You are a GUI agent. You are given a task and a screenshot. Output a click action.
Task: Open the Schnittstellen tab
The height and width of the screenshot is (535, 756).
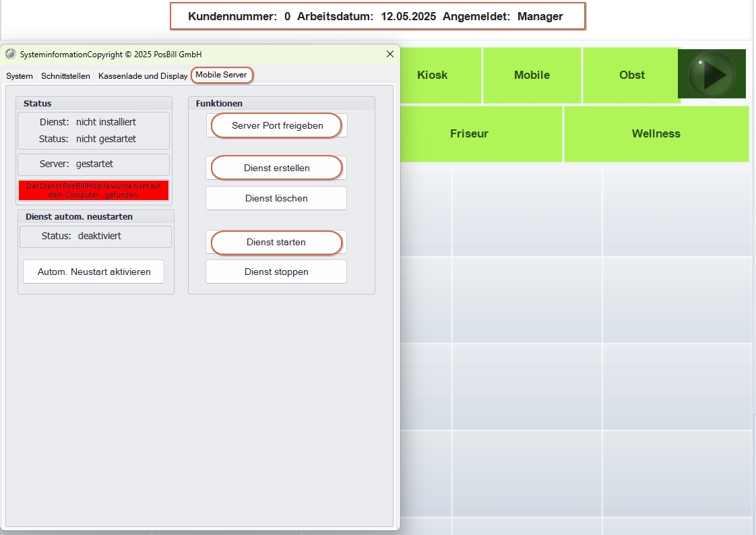[x=65, y=76]
